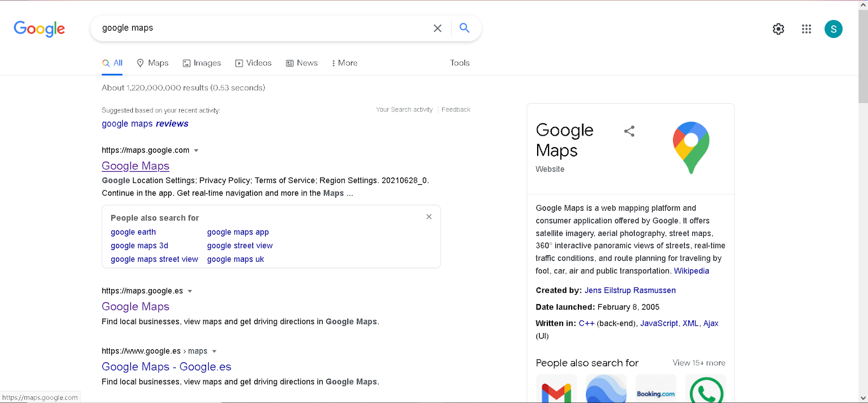Open Jens Eilstrup Rasmussen link

coord(630,291)
